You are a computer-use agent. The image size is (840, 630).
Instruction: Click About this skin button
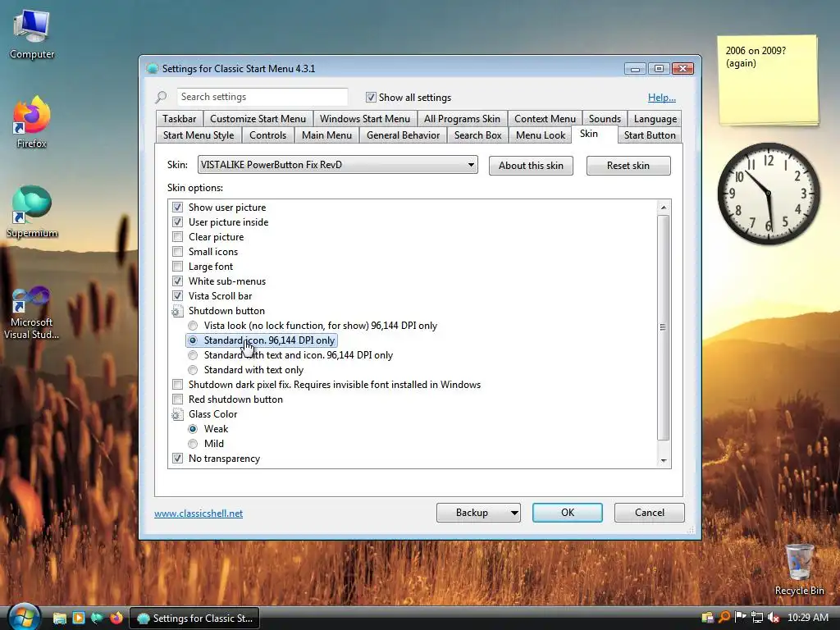(x=531, y=166)
